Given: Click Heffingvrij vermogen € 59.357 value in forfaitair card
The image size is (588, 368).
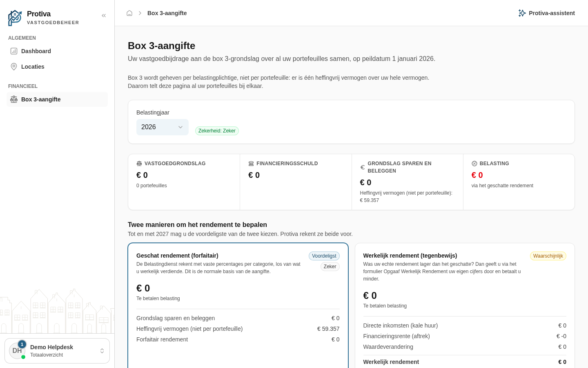Looking at the screenshot, I should coord(328,329).
